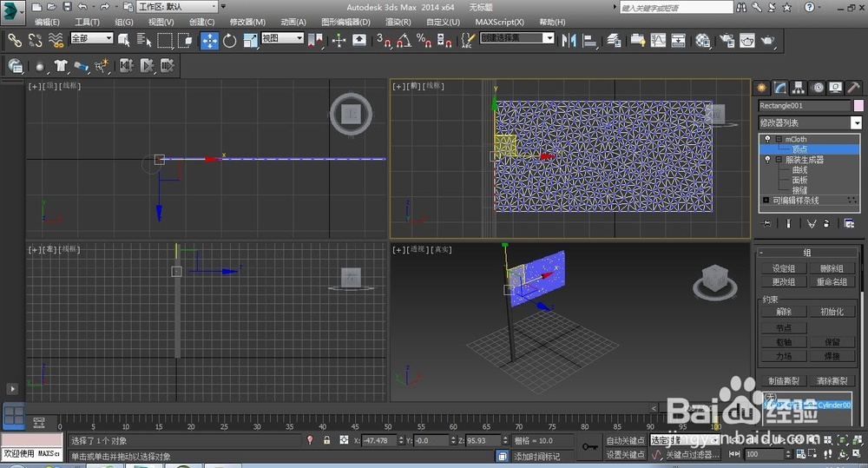Screen dimensions: 868x468
Task: Toggle the Window/Crossing selection icon
Action: point(185,40)
